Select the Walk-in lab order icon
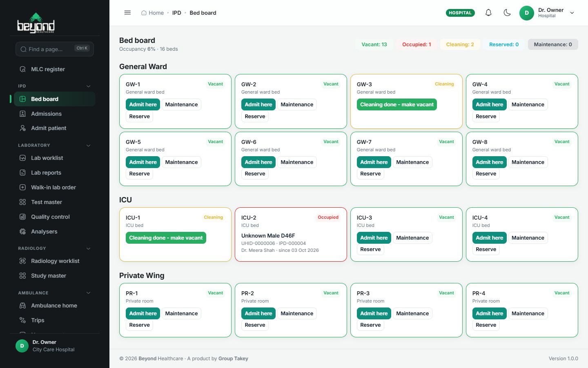 pyautogui.click(x=23, y=187)
